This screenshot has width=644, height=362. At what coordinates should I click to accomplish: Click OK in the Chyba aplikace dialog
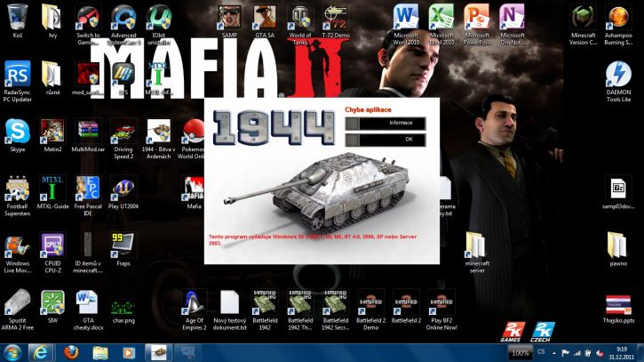pos(386,140)
